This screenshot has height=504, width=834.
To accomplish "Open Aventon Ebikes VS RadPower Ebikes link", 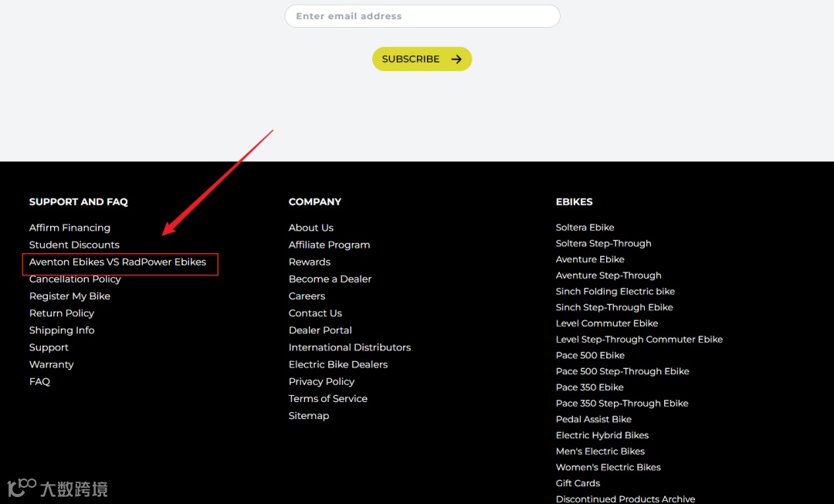I will pos(117,262).
